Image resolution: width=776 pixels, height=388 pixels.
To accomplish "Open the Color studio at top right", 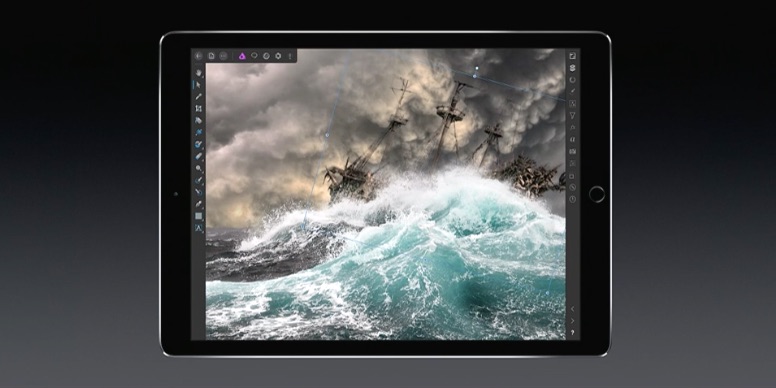I will [x=573, y=56].
